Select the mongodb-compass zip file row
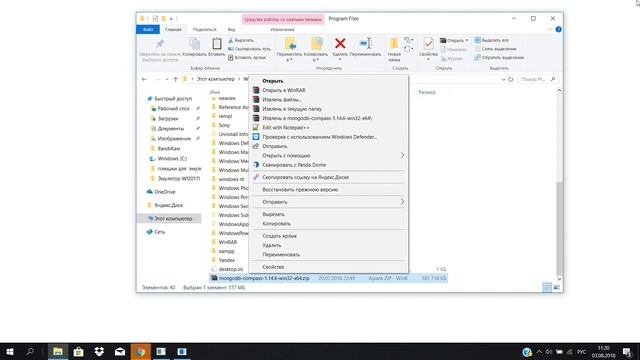The width and height of the screenshot is (640, 360). click(328, 278)
